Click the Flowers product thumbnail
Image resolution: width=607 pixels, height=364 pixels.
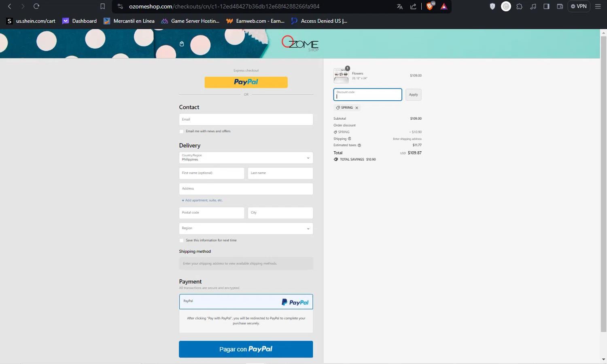pos(341,75)
